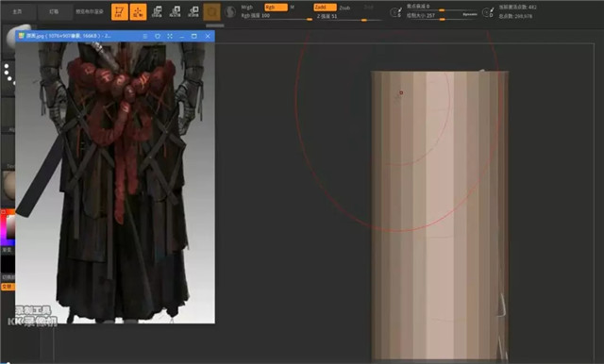Toggle the Zadd sculpt mode
This screenshot has height=364, width=604.
point(325,8)
